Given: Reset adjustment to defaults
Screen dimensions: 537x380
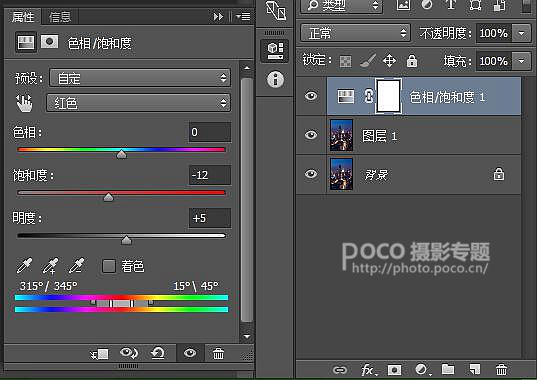Looking at the screenshot, I should pyautogui.click(x=158, y=353).
